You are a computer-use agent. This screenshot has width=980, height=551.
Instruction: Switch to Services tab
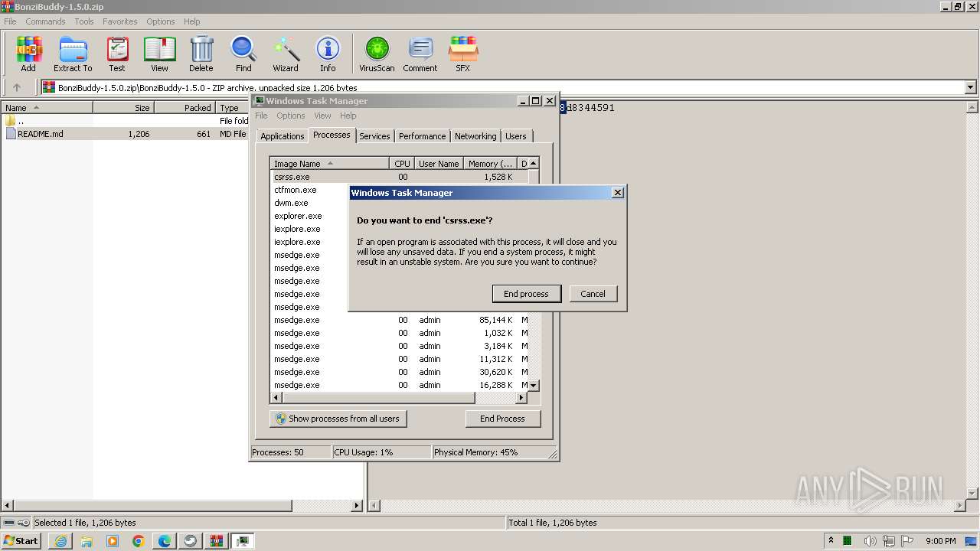(x=374, y=136)
